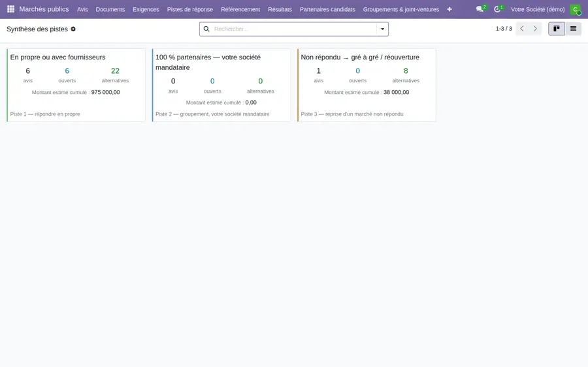Click the plus icon for more menus
Image resolution: width=588 pixels, height=367 pixels.
click(x=449, y=9)
